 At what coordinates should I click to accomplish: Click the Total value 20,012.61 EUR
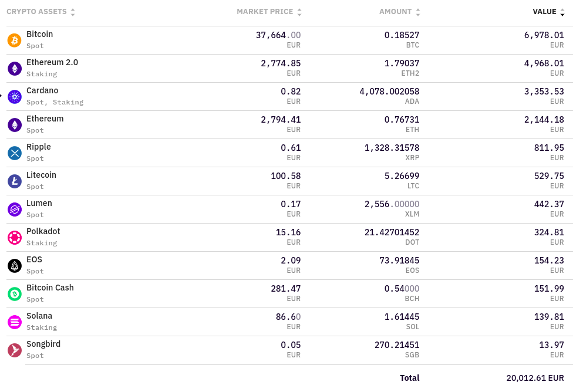(x=535, y=378)
